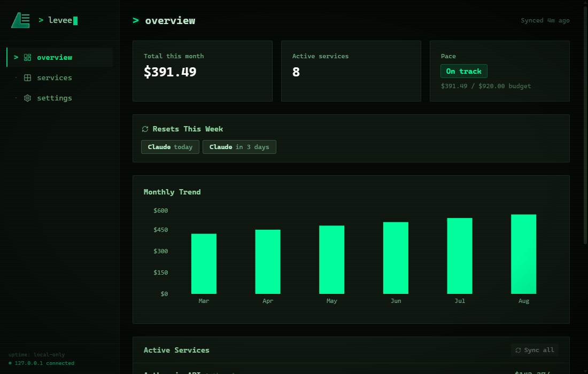
Task: Click the levee app name
Action: [x=60, y=20]
